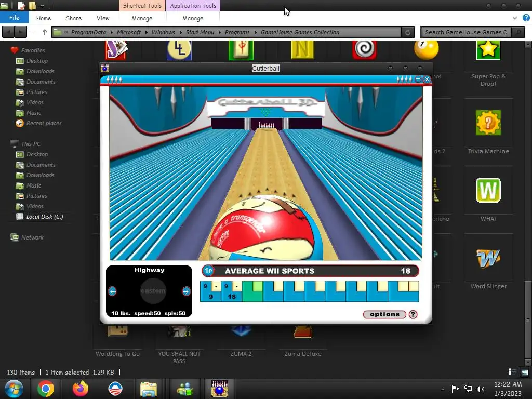Click the custom ball preview circle
The height and width of the screenshot is (399, 532).
(153, 291)
